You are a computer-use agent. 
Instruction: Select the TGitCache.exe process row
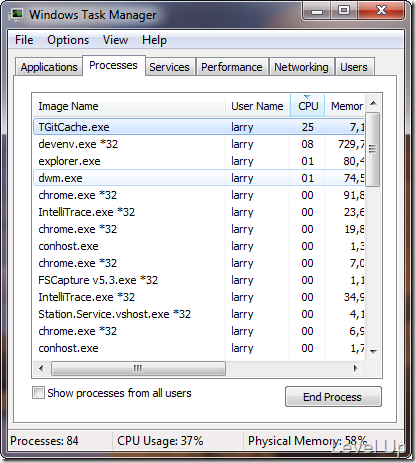coord(199,127)
